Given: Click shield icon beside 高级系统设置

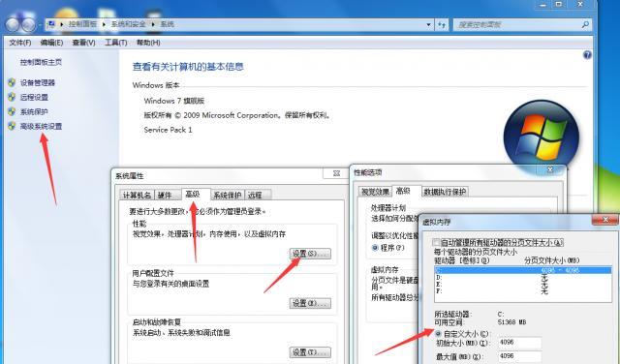Looking at the screenshot, I should [x=12, y=127].
